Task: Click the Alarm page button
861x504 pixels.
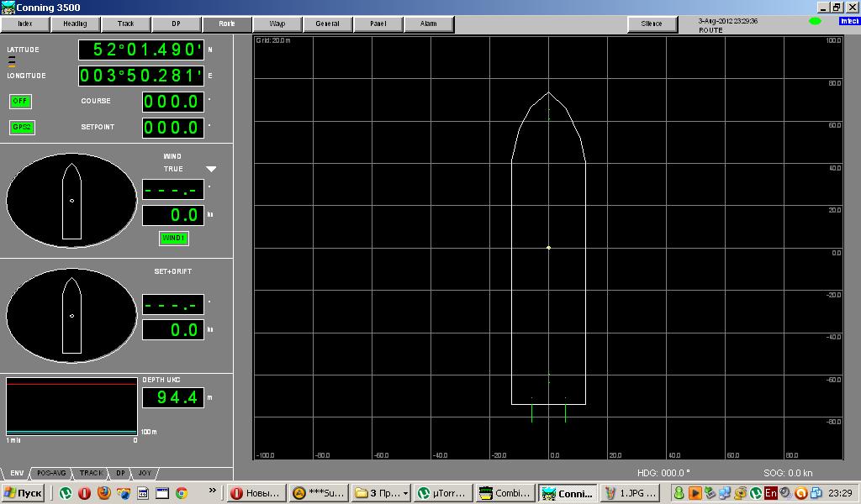Action: [428, 24]
